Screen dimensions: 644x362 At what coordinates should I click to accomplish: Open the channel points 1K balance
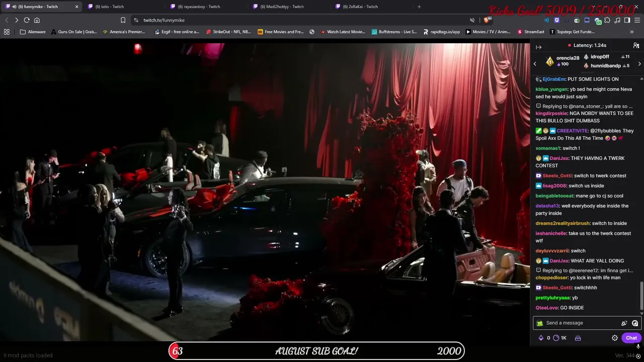(x=559, y=338)
